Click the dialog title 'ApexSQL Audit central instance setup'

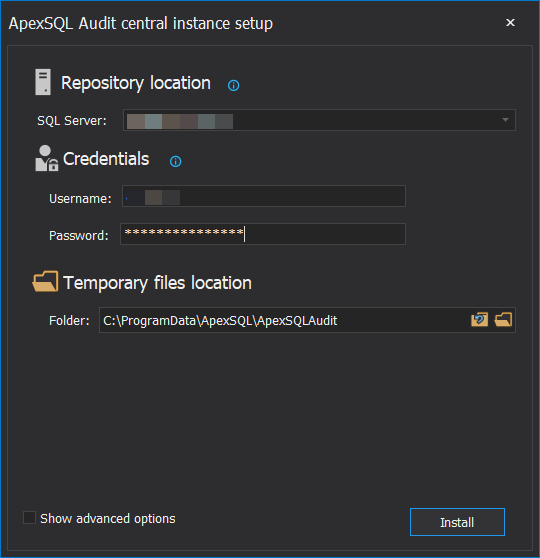pyautogui.click(x=141, y=23)
